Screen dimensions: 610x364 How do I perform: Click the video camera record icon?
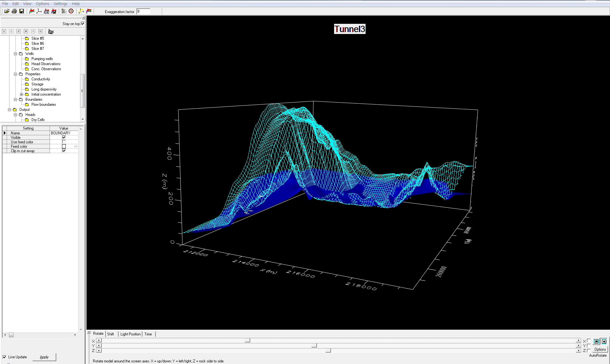(51, 31)
